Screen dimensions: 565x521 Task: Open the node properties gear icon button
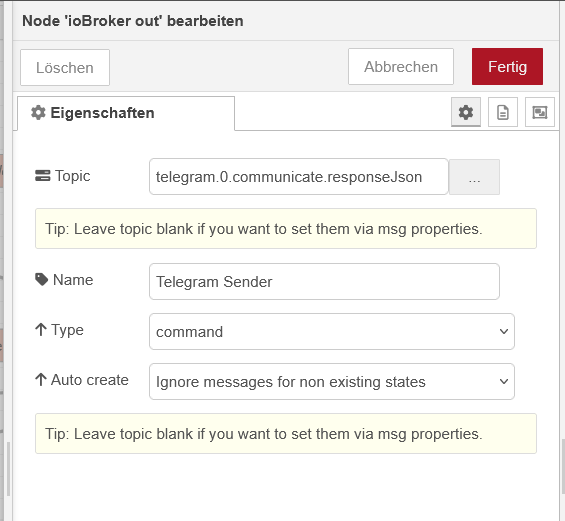[466, 112]
